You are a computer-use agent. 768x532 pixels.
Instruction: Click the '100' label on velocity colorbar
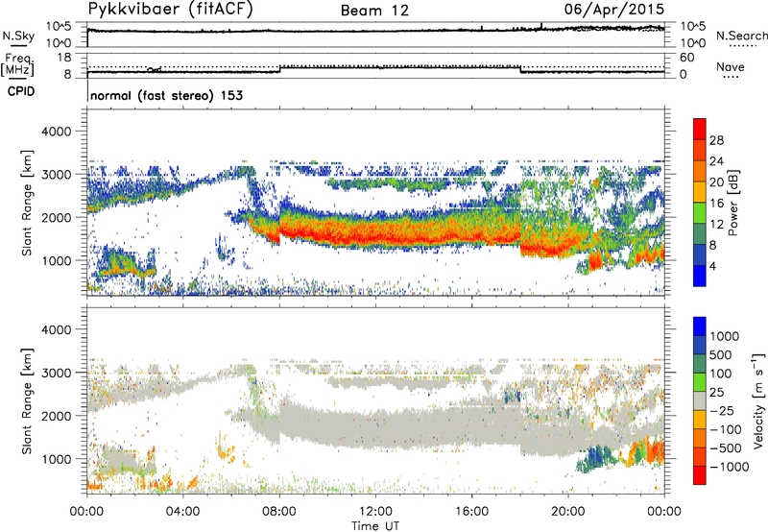pos(721,374)
